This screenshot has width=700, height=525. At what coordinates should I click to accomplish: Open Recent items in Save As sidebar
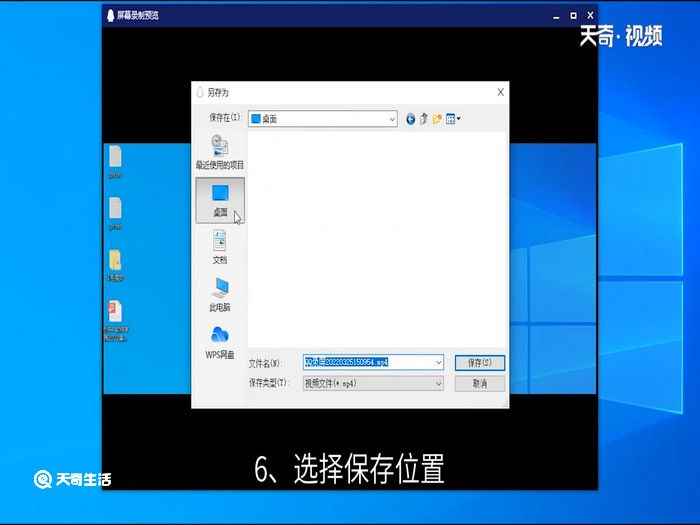click(220, 152)
